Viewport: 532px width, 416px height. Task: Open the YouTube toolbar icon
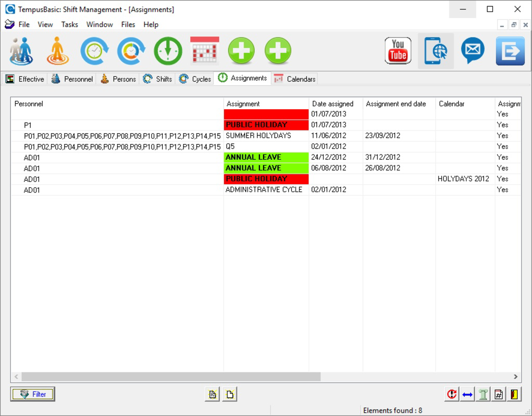pos(398,51)
